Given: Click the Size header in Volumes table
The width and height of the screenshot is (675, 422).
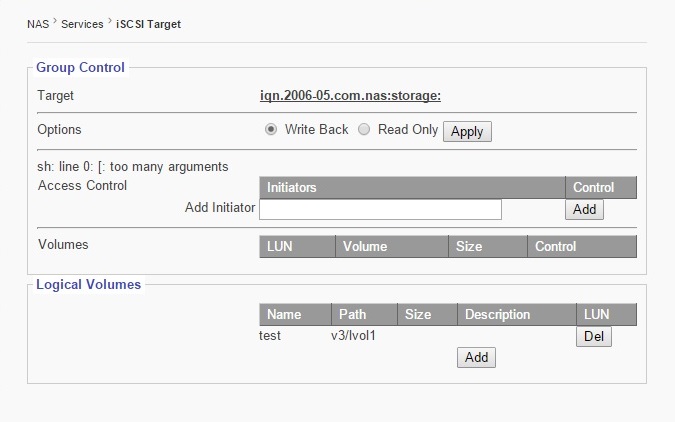Looking at the screenshot, I should 469,246.
